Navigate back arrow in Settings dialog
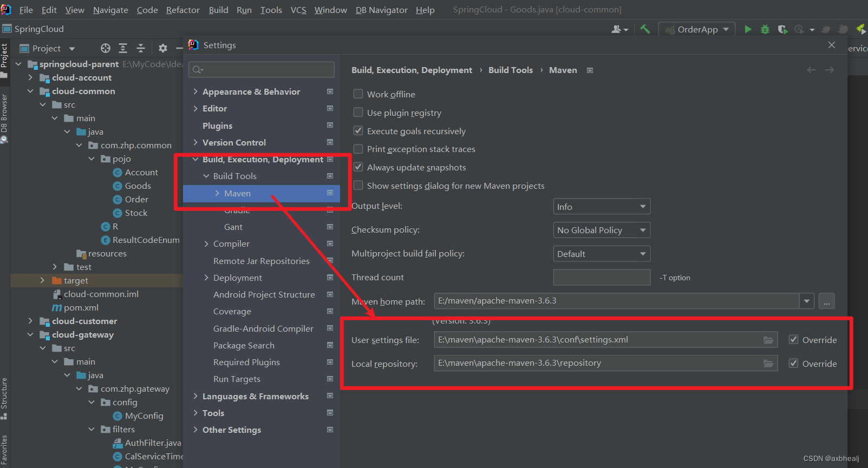The height and width of the screenshot is (468, 868). tap(811, 70)
